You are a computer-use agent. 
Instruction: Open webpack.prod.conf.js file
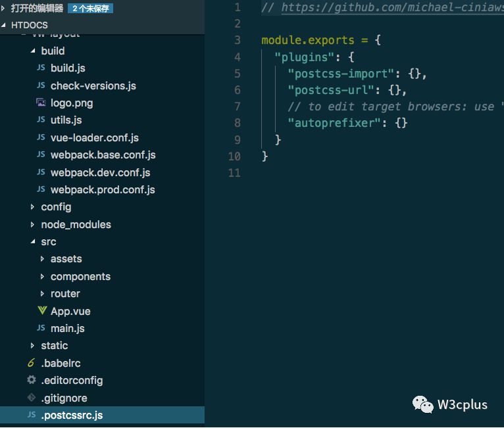point(103,190)
